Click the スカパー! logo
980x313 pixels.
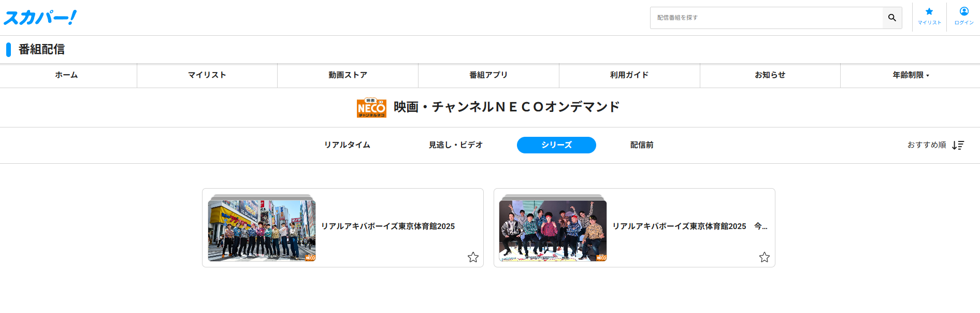pyautogui.click(x=40, y=18)
